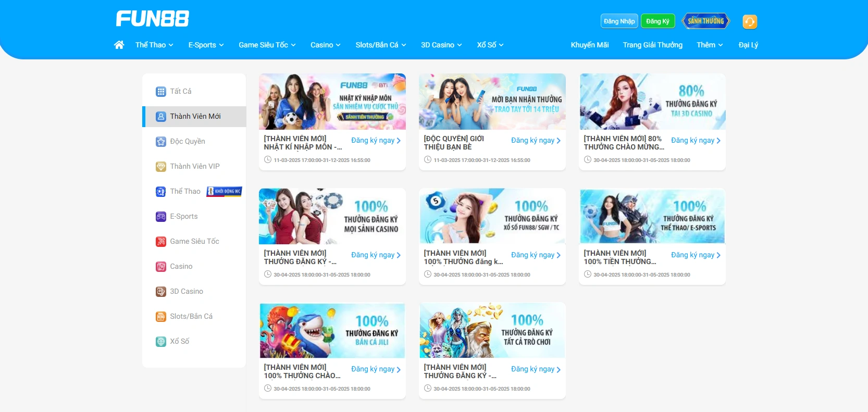The width and height of the screenshot is (868, 412).
Task: Click the Thành Viên Mới person icon
Action: coord(161,117)
